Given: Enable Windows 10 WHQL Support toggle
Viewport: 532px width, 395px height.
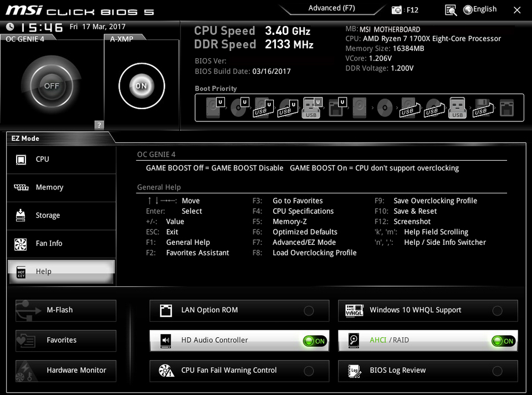Looking at the screenshot, I should pos(497,310).
